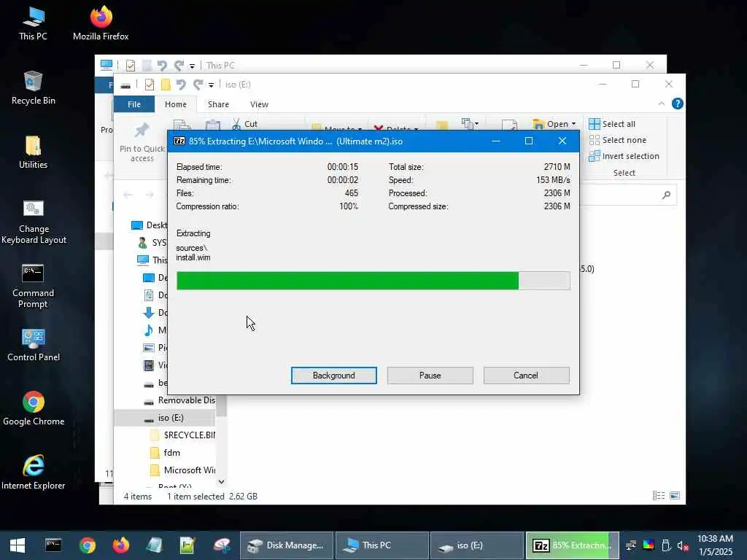The width and height of the screenshot is (747, 560).
Task: Open Quick Access Toolbar dropdown in iso window
Action: point(211,85)
